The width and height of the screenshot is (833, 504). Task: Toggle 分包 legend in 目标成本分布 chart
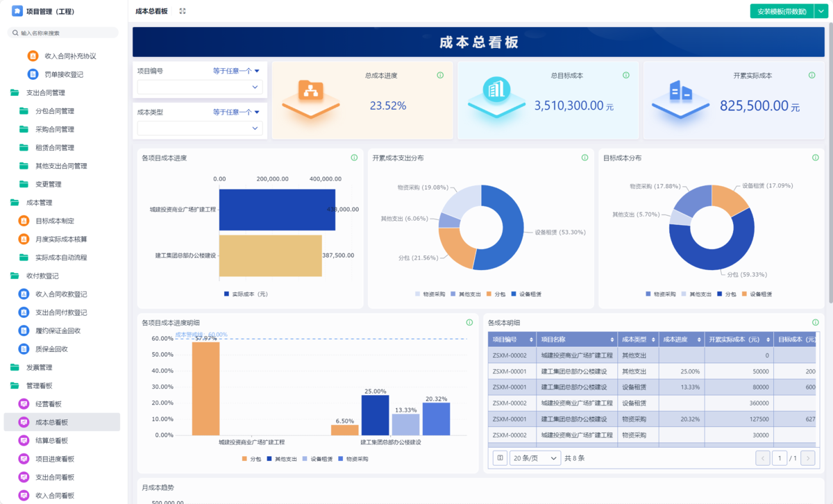pyautogui.click(x=727, y=294)
